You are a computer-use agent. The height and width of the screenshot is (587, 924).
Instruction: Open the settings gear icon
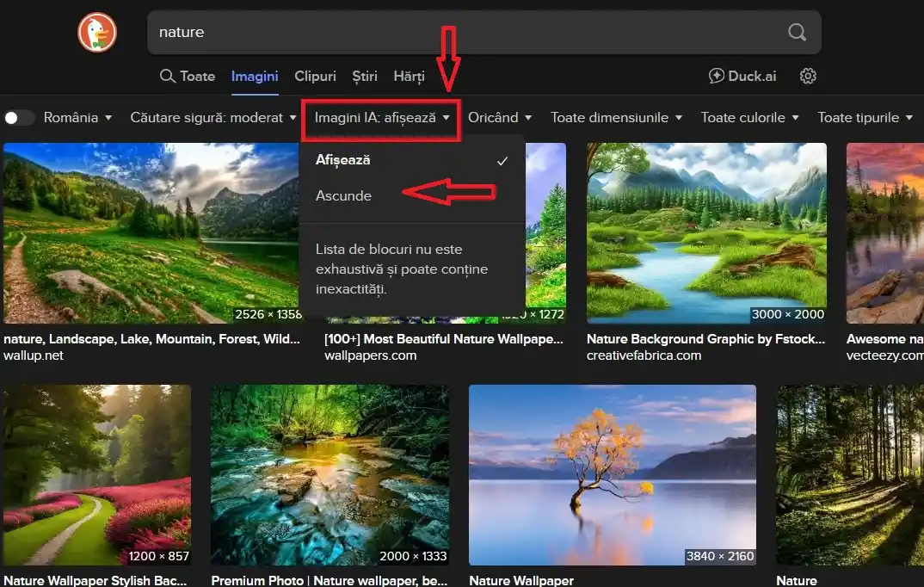[807, 77]
